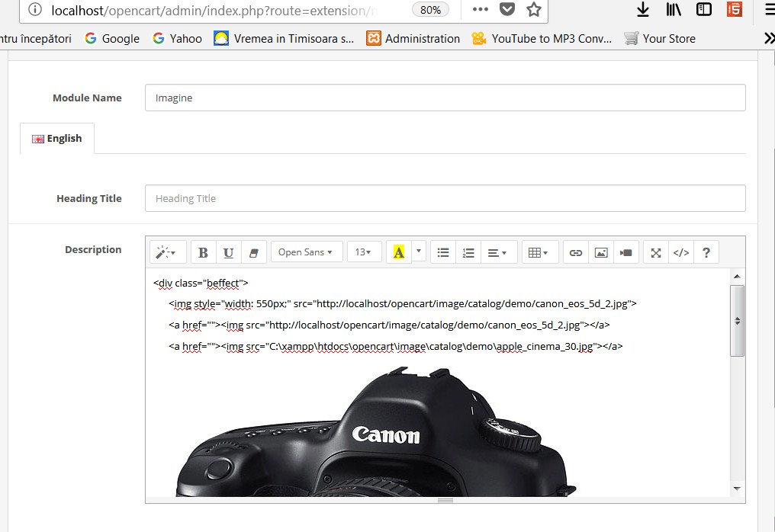Open the browser library icon
Image resolution: width=775 pixels, height=532 pixels.
pyautogui.click(x=674, y=9)
